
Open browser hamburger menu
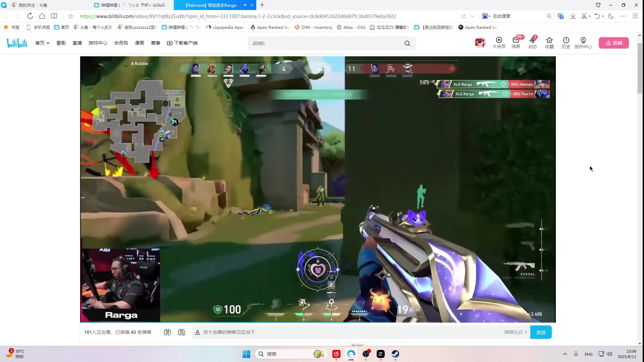(635, 16)
